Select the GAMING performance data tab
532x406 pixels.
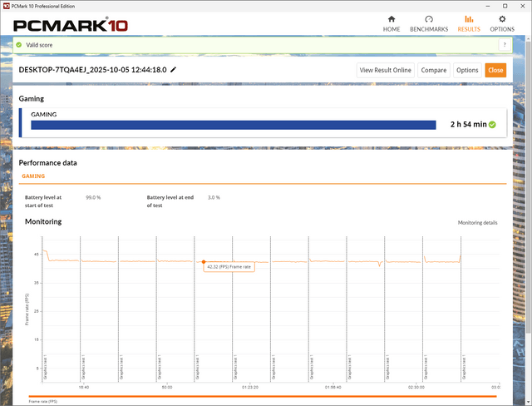coord(33,176)
